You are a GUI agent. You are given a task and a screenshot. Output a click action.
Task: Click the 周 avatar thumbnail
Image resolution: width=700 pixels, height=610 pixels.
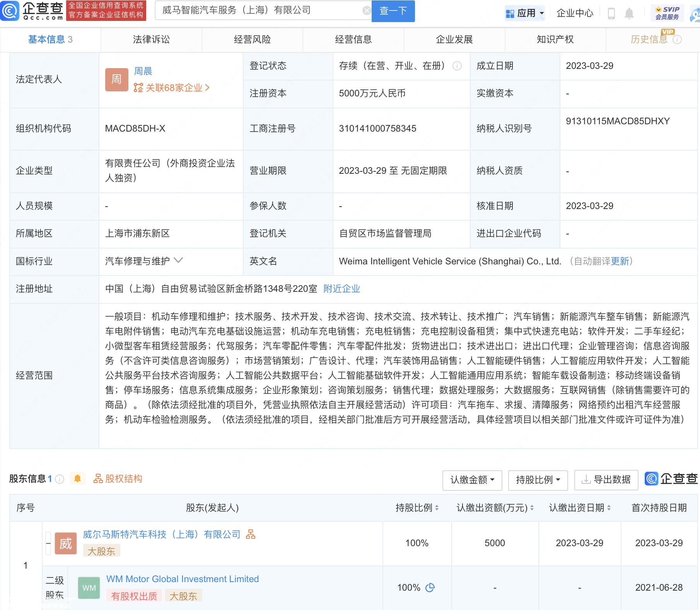pos(116,79)
